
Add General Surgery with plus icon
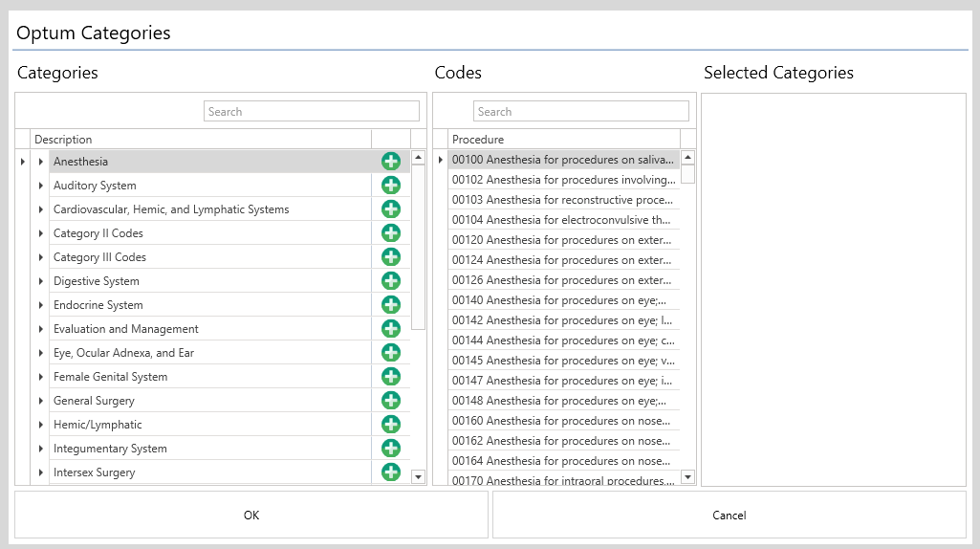point(391,400)
